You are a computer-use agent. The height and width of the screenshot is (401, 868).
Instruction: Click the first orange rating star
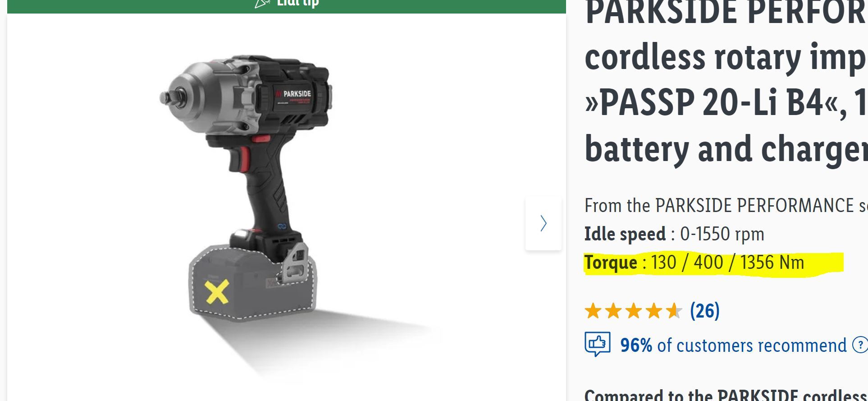pos(593,311)
